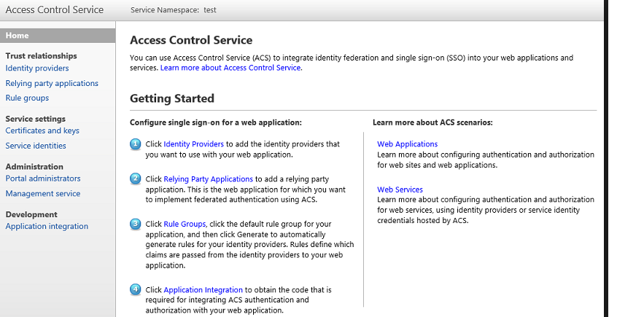Click the Learn more about ACS scenarios heading

(432, 122)
